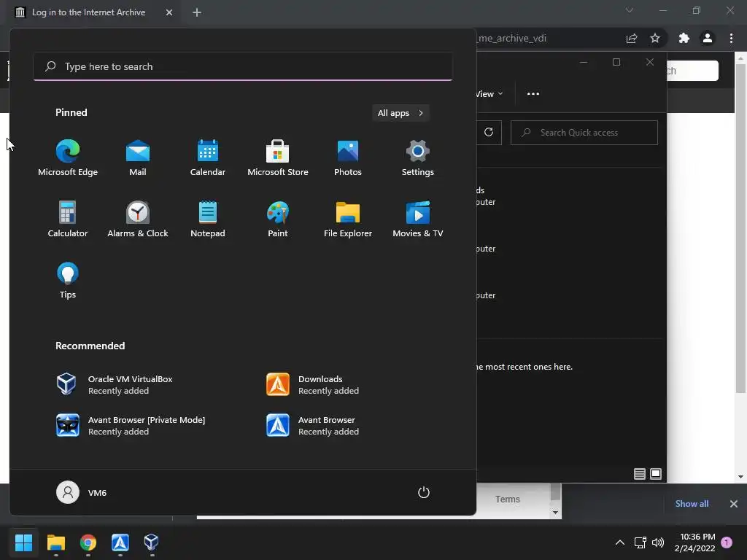Screen dimensions: 747x560
Task: Open the VM6 user account menu
Action: tap(82, 492)
